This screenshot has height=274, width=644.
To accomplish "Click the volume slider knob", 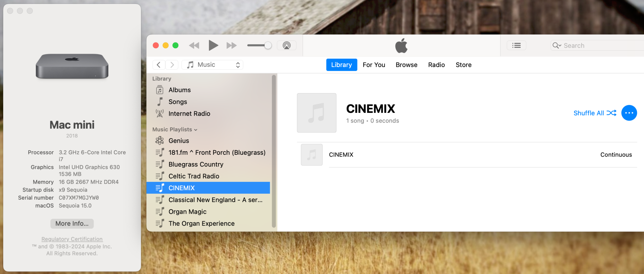I will tap(268, 45).
